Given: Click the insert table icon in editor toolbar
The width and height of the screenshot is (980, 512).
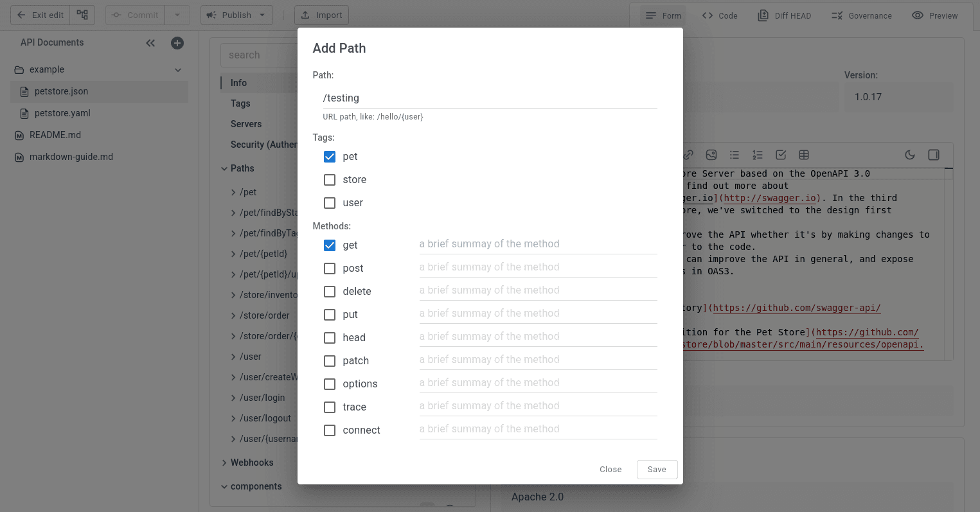Looking at the screenshot, I should click(804, 155).
